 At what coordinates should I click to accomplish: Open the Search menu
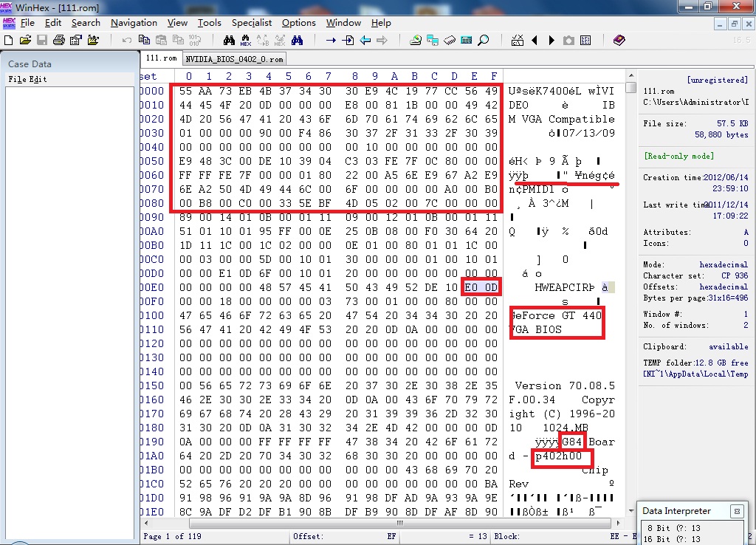[x=86, y=23]
